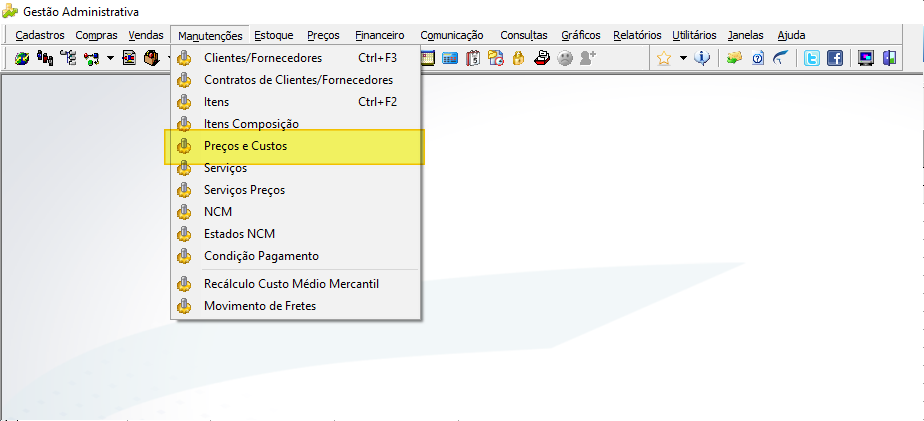Open Movimento de Fretes entry
This screenshot has height=421, width=924.
coord(296,306)
